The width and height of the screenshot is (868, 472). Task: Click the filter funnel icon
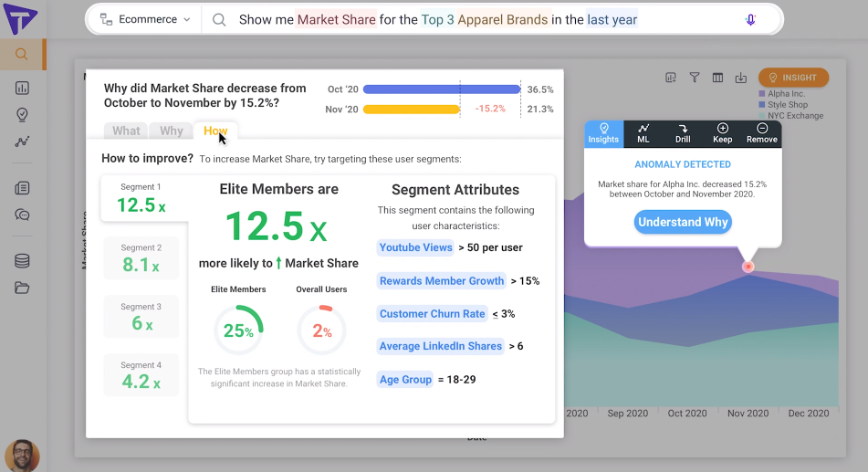coord(695,78)
